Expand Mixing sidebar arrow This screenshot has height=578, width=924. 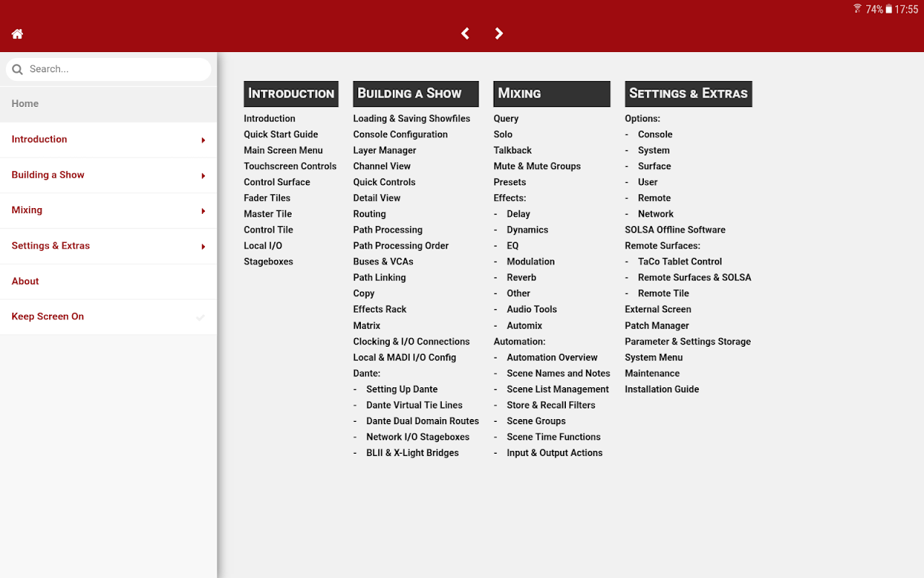(204, 211)
